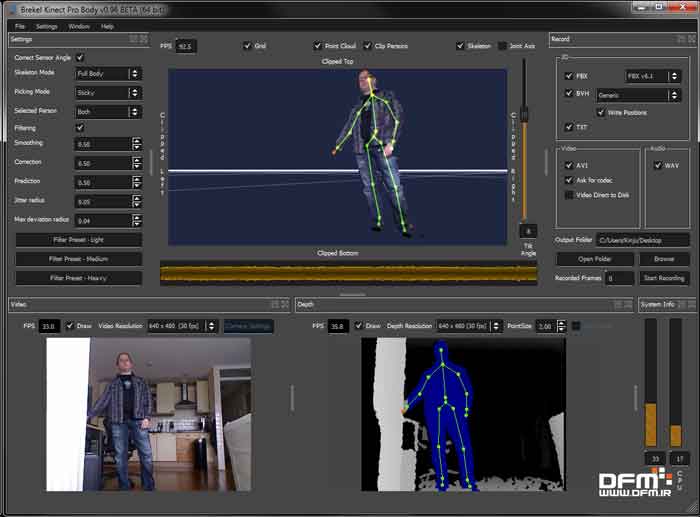
Task: Close the Depth panel with its X icon
Action: click(x=628, y=304)
